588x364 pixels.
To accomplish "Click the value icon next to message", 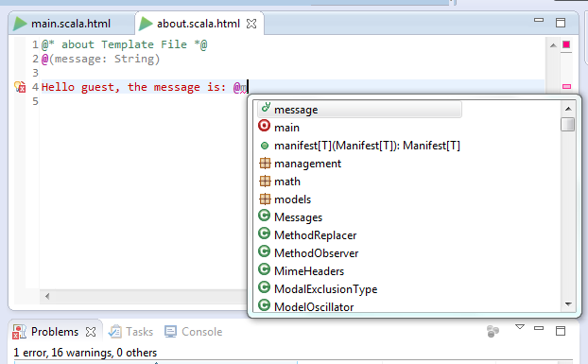I will pos(266,108).
